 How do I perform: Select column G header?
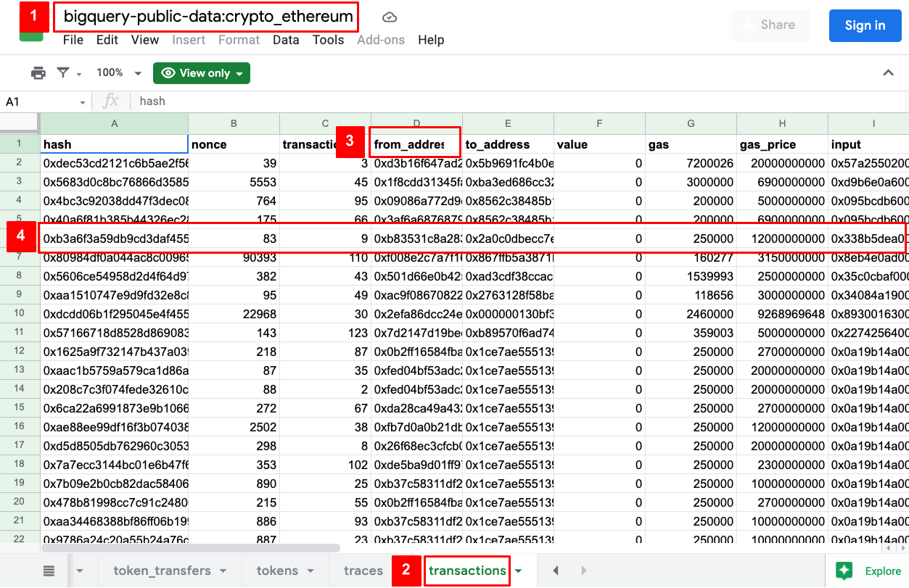point(691,123)
